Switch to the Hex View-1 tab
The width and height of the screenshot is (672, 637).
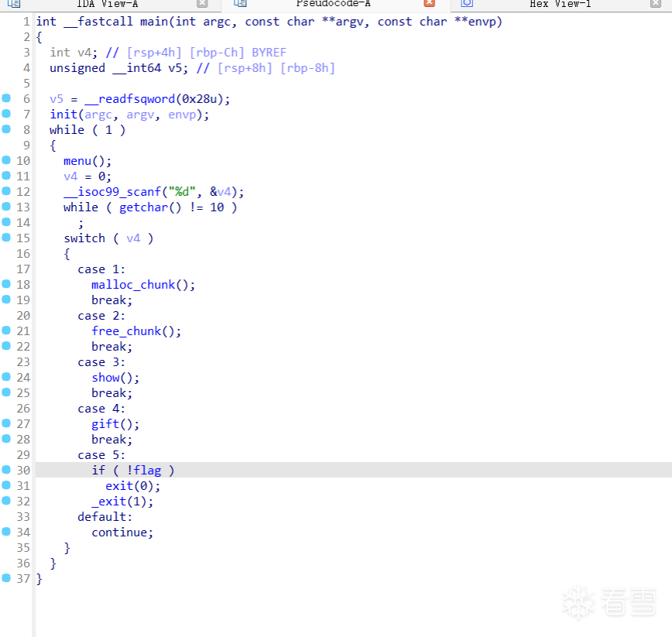(561, 4)
